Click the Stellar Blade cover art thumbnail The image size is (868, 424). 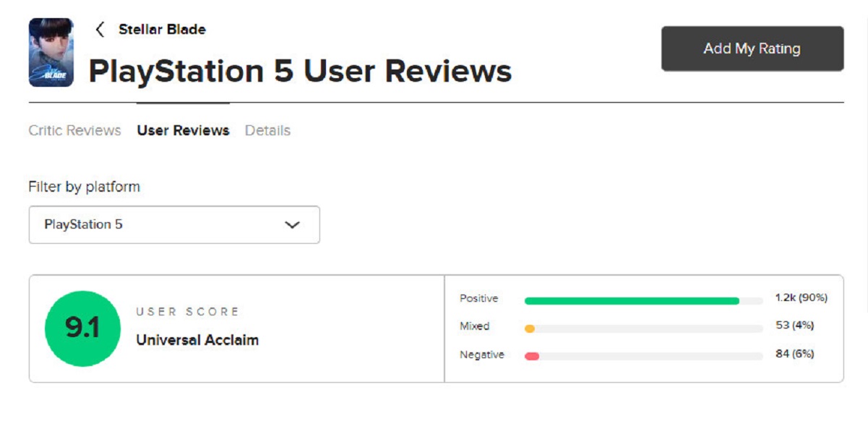(x=51, y=52)
